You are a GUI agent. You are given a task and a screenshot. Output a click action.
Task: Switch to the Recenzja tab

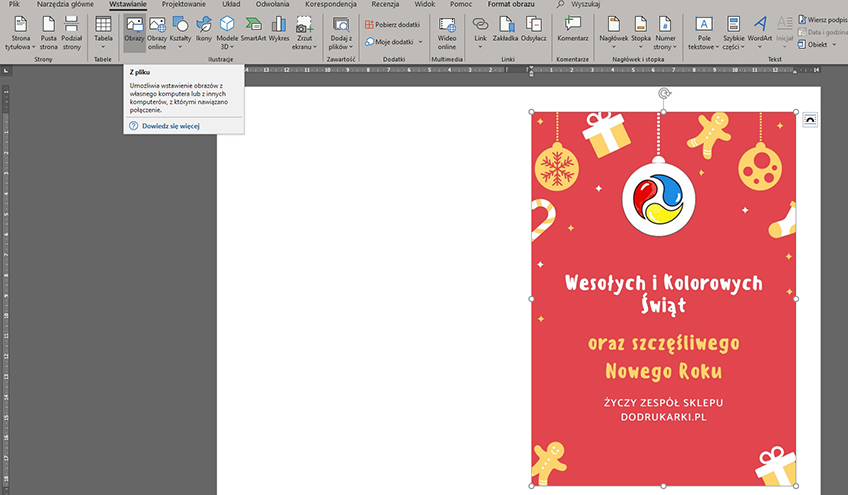[x=385, y=4]
